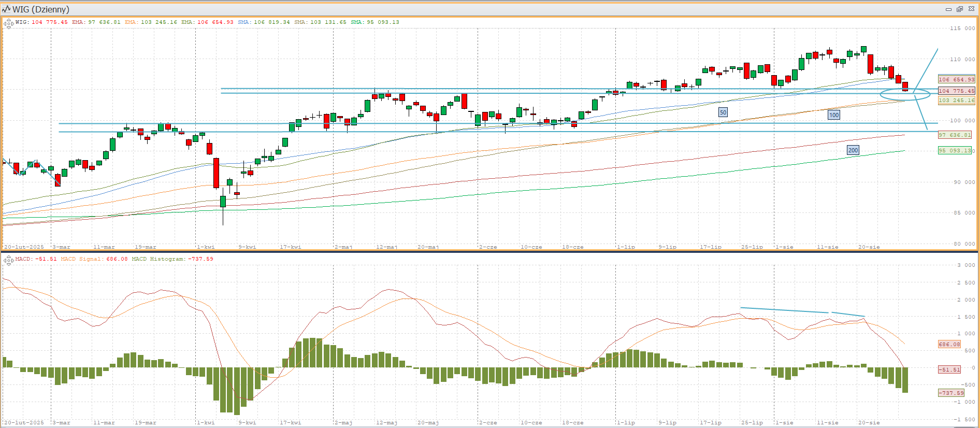The height and width of the screenshot is (428, 980).
Task: Click the pan arrows icon in price pane
Action: (x=8, y=23)
